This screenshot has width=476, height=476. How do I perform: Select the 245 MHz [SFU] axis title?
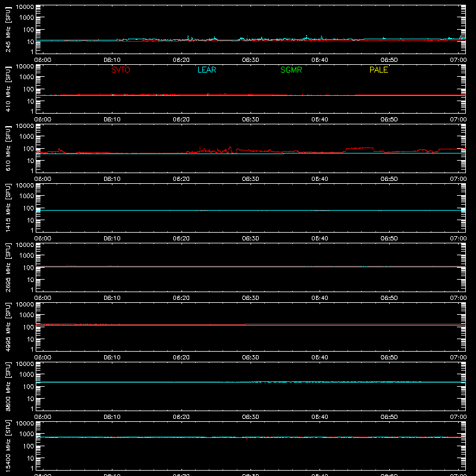pyautogui.click(x=8, y=29)
